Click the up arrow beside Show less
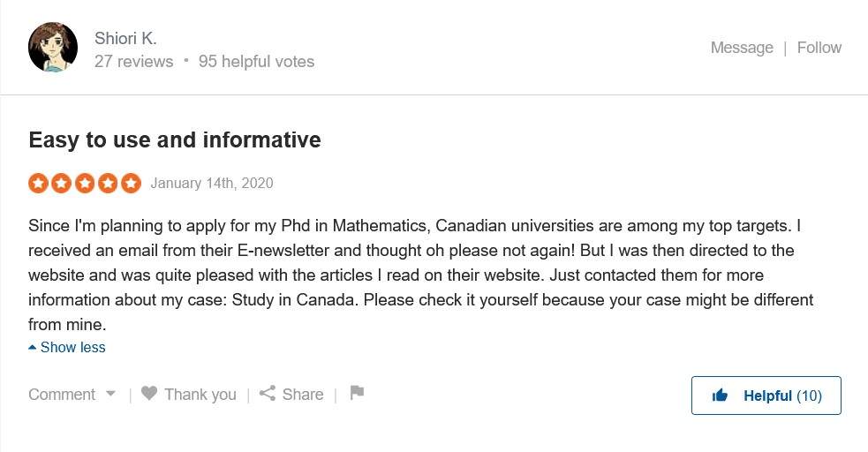Viewport: 868px width, 452px height. 33,348
